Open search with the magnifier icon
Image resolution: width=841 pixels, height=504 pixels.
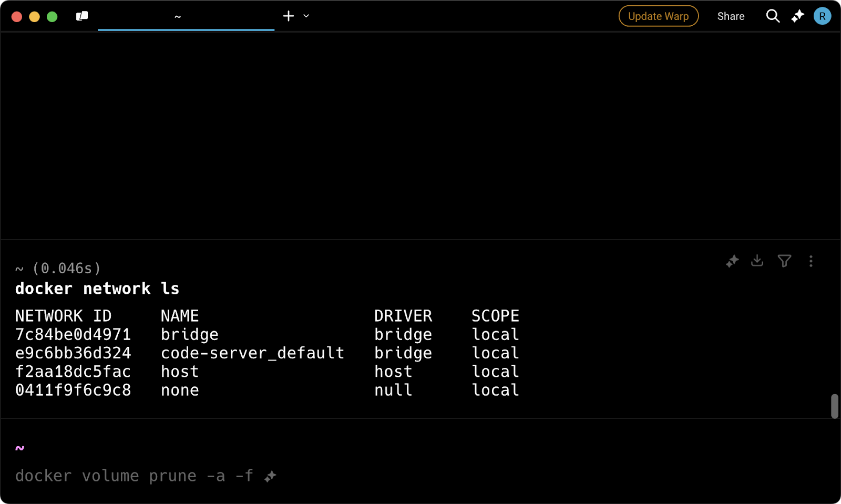773,16
